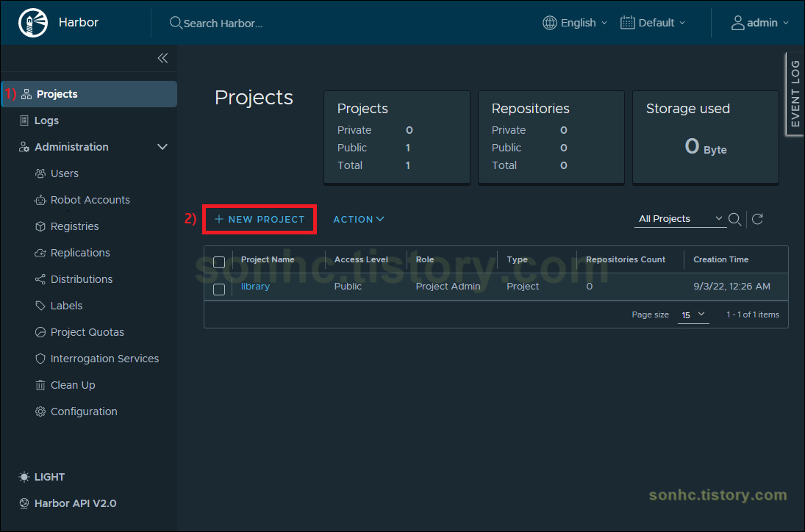This screenshot has width=805, height=532.
Task: Click the Harbor lighthouse logo
Action: (x=33, y=23)
